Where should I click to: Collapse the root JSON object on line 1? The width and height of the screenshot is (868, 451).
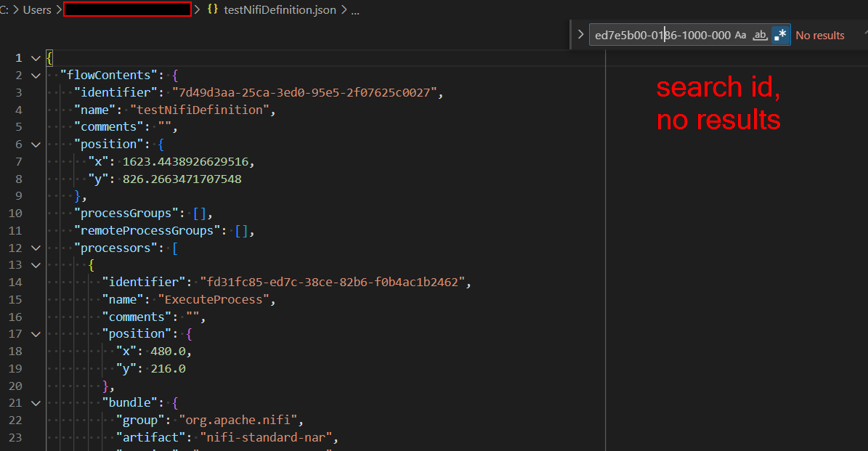35,57
